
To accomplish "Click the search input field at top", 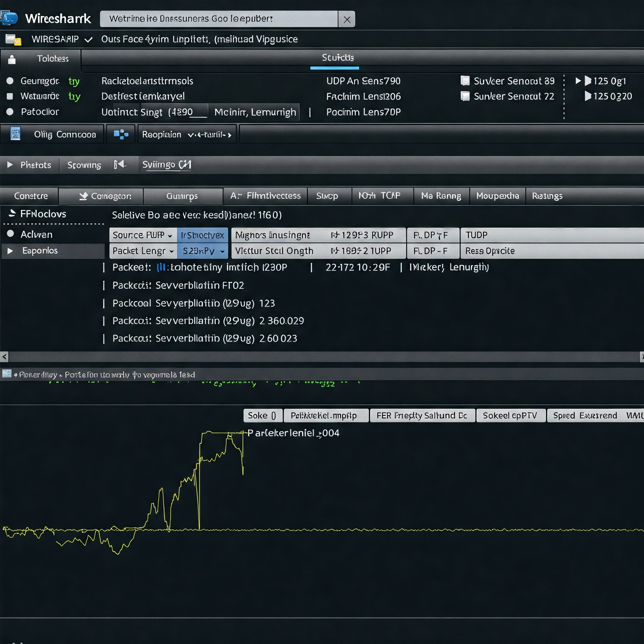I will pos(219,19).
